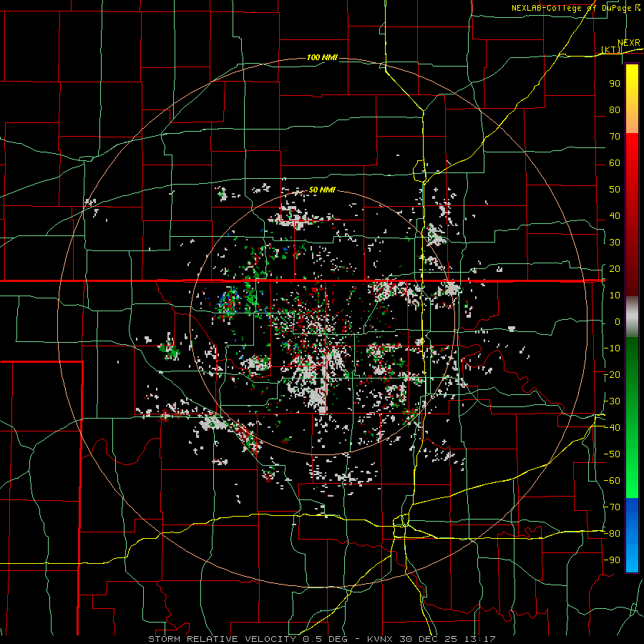Click the -30 knots scale label
This screenshot has width=644, height=644.
point(612,401)
